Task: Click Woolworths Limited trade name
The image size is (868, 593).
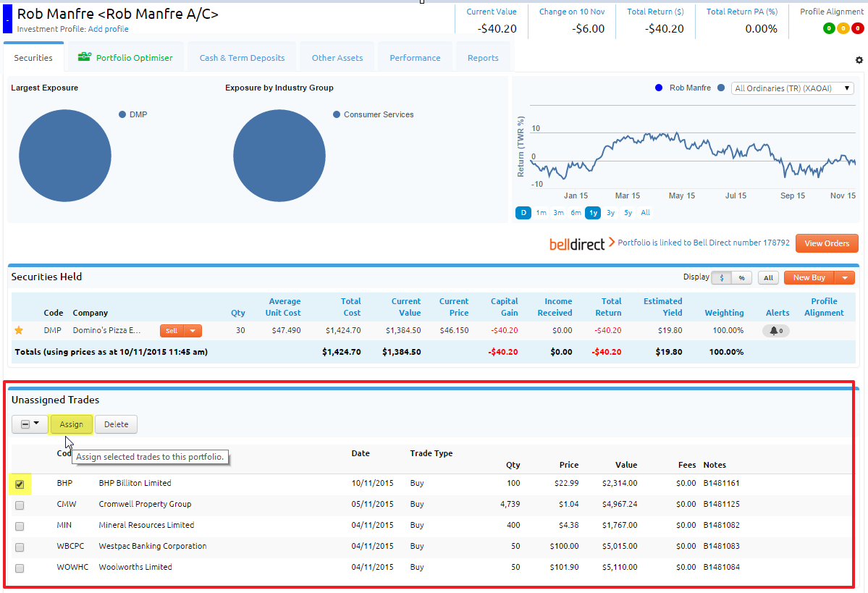Action: 135,568
